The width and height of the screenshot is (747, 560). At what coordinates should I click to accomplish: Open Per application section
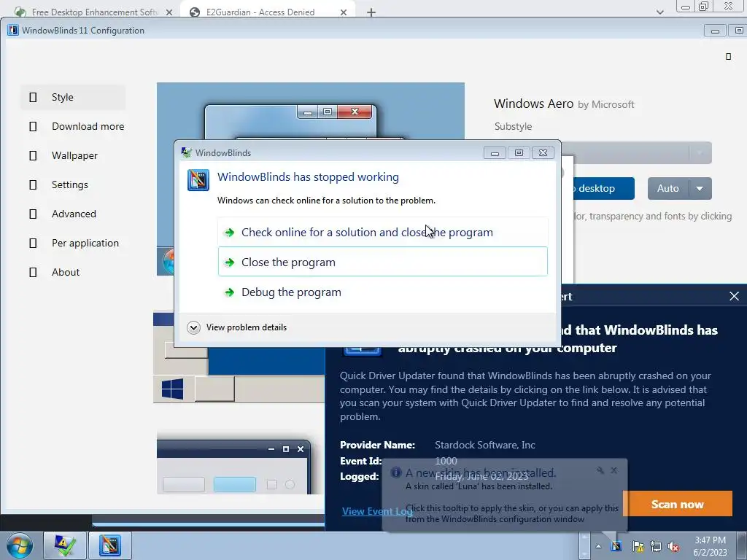tap(73, 243)
